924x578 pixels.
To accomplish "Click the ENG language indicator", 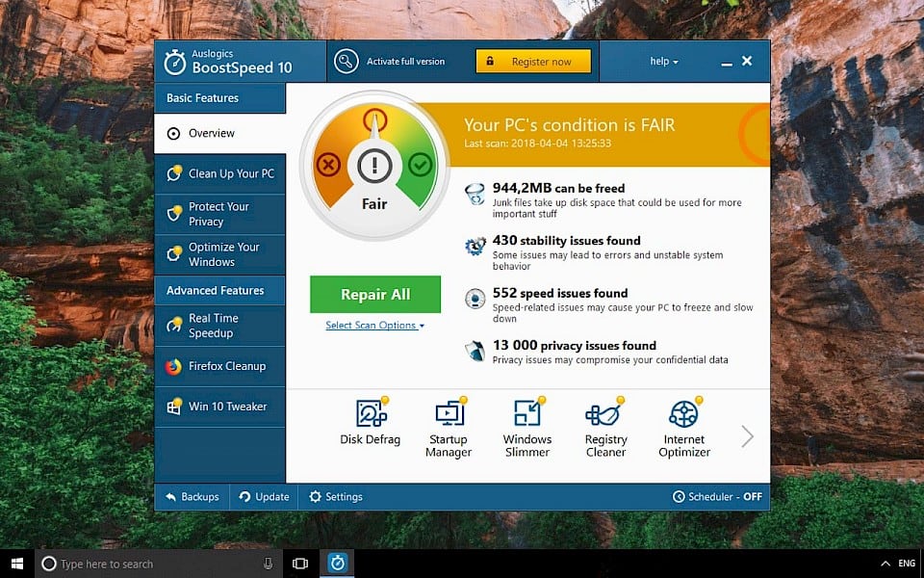I will 907,564.
